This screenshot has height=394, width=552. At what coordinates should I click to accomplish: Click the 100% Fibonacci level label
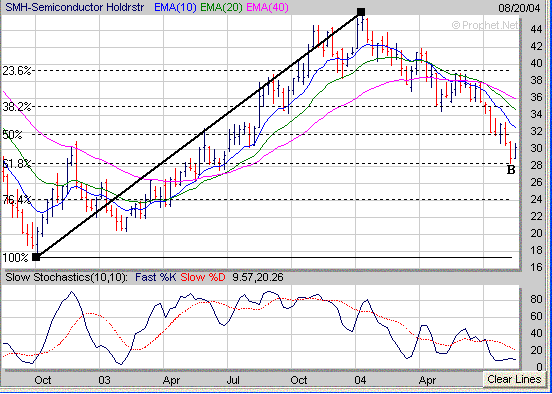[15, 258]
